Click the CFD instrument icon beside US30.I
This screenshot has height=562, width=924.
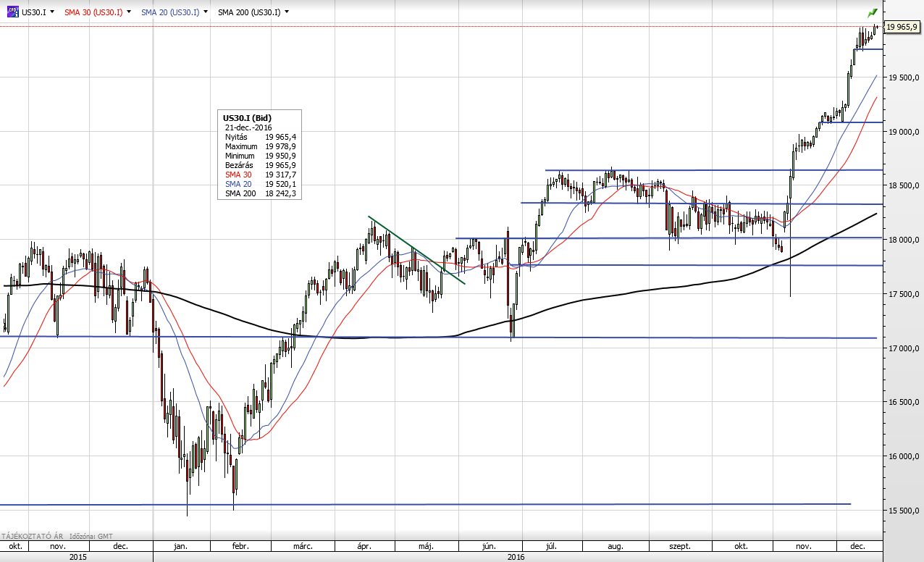pos(12,12)
